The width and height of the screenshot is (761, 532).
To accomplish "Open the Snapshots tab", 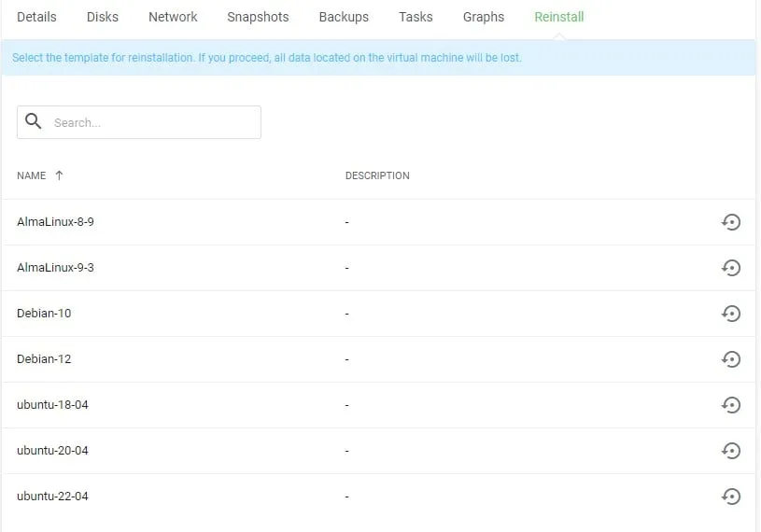I will tap(258, 17).
